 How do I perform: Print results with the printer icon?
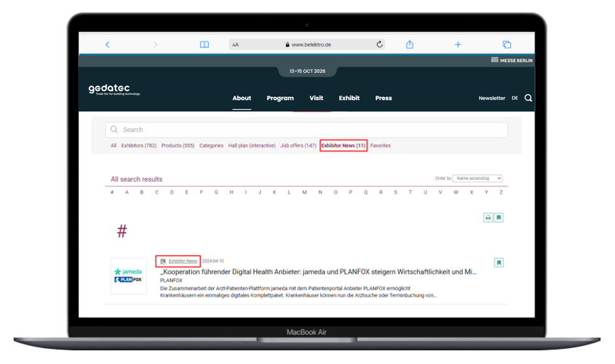488,218
